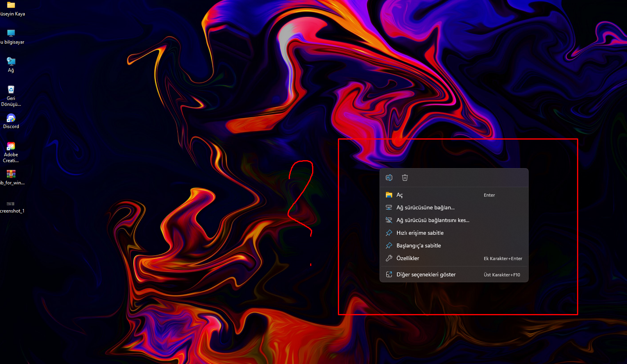The width and height of the screenshot is (627, 364).
Task: Click the Delete trash icon in context menu
Action: pyautogui.click(x=405, y=178)
